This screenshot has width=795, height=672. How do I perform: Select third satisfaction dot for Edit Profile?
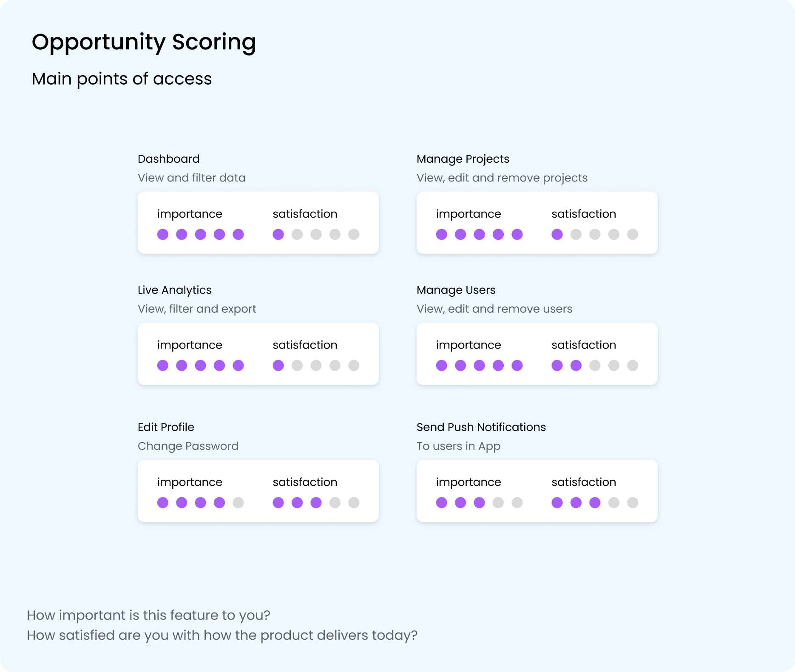pos(316,502)
